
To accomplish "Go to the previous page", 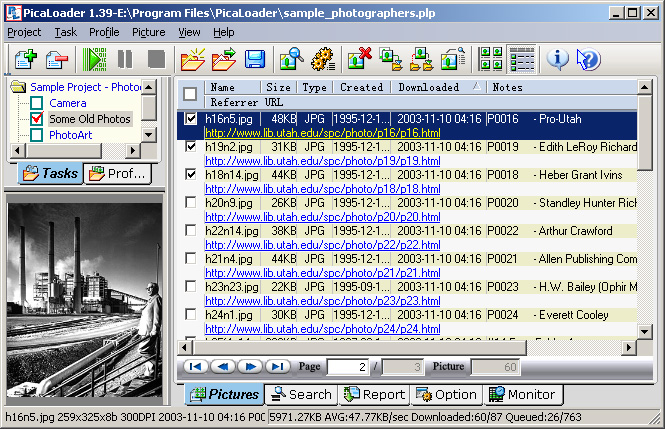I will [x=223, y=366].
